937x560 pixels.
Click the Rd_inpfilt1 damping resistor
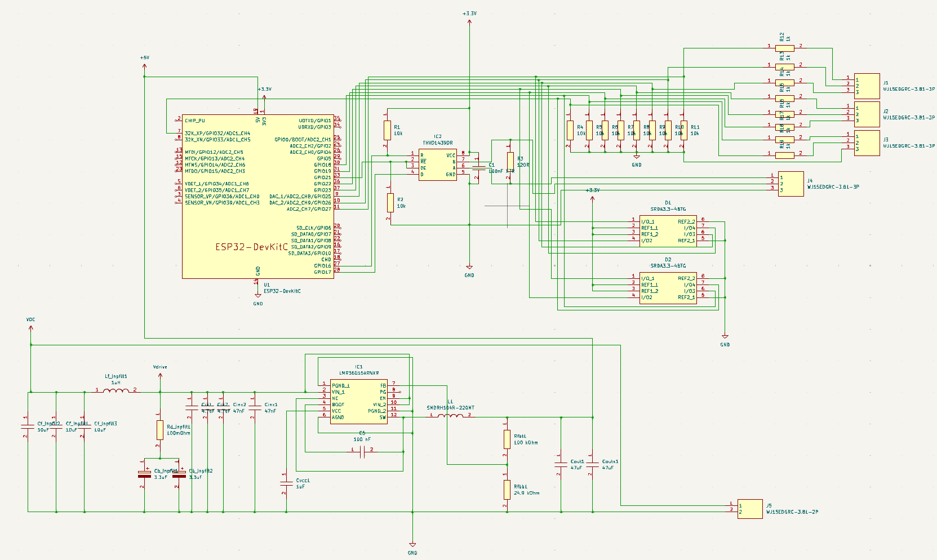pos(160,430)
